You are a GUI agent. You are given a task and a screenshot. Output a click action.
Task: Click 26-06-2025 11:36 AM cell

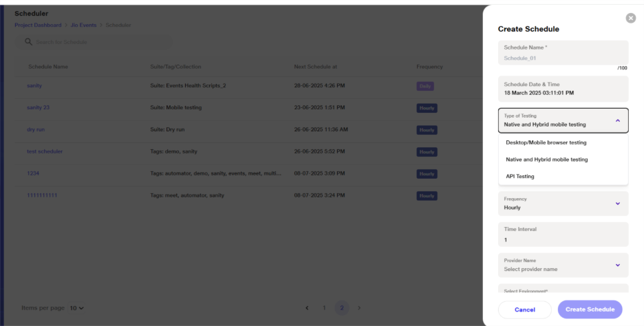point(321,130)
